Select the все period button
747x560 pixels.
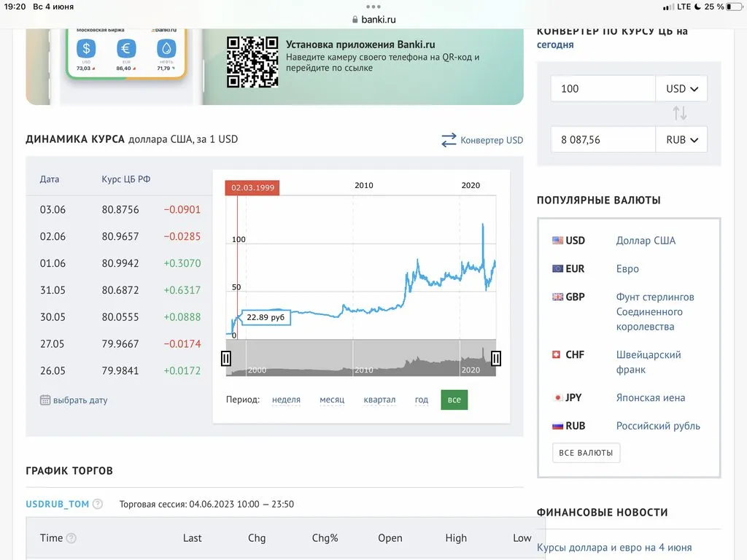(454, 400)
